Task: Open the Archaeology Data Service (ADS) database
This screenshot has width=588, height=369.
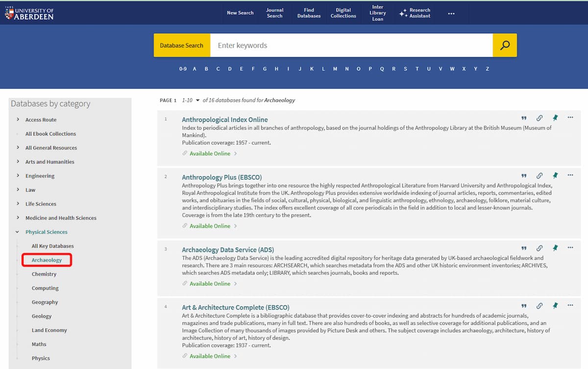Action: point(227,250)
